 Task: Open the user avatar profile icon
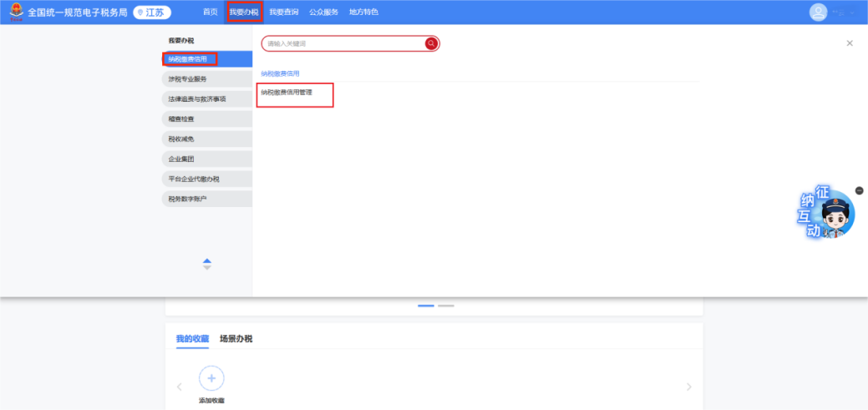pos(818,13)
